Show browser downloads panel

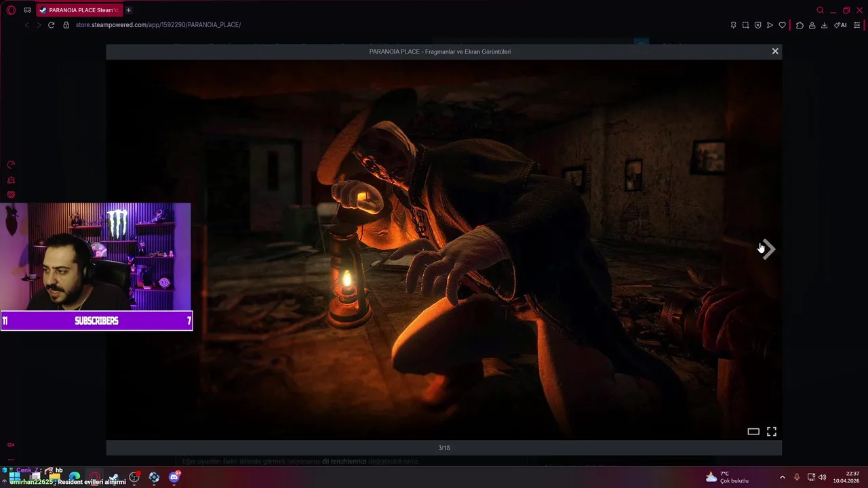pyautogui.click(x=824, y=25)
